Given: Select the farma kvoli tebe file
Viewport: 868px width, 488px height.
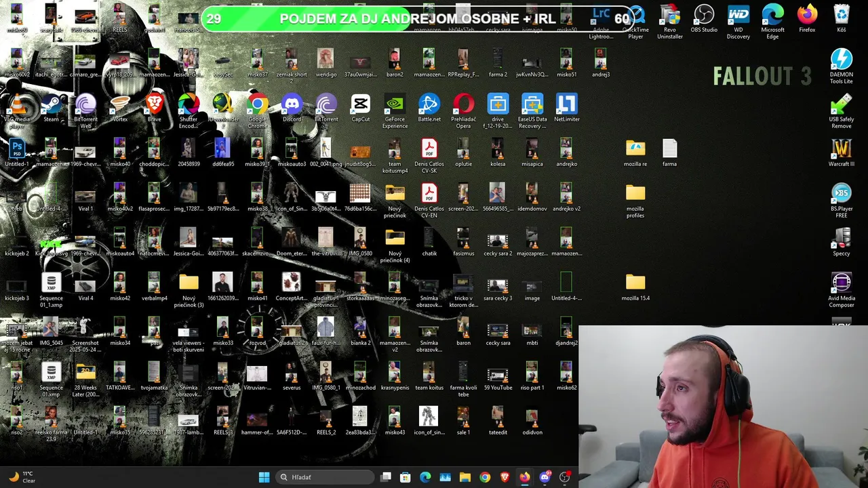Looking at the screenshot, I should [464, 379].
